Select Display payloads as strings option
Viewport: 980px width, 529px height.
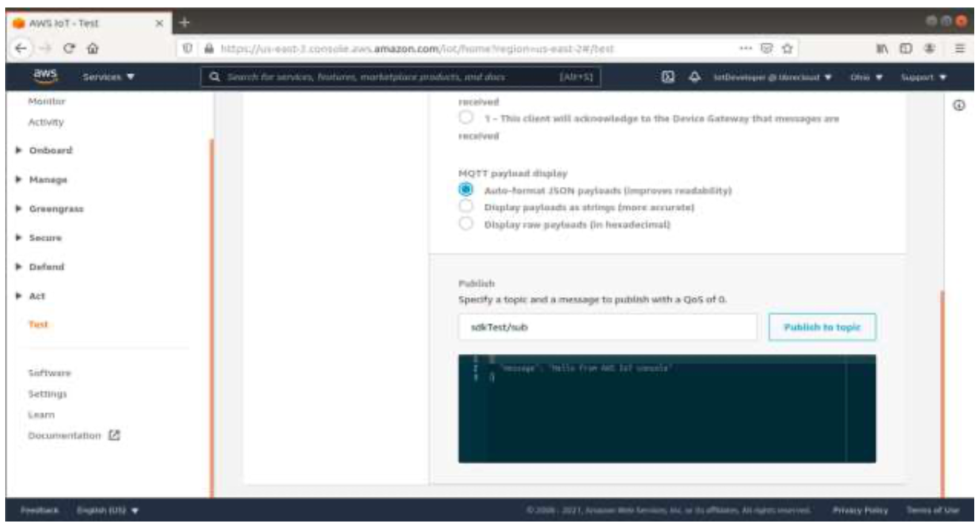(466, 206)
